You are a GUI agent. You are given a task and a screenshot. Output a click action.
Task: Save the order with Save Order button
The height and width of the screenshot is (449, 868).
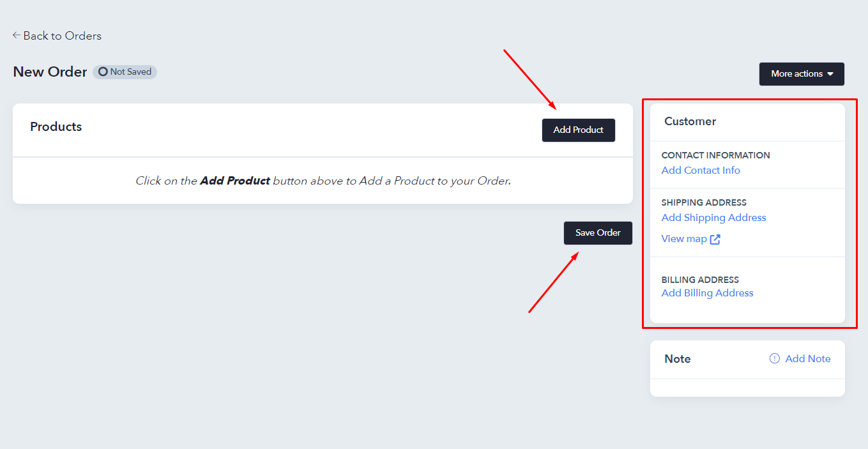(598, 232)
